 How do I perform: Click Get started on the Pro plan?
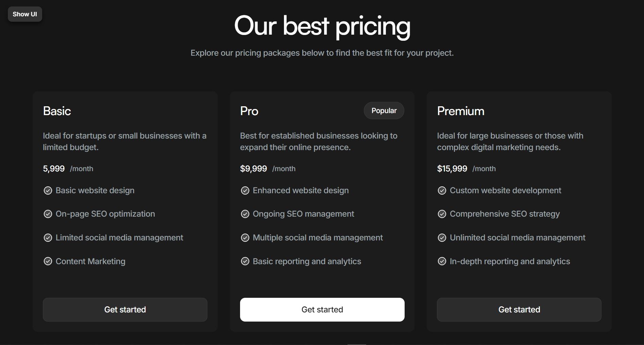click(x=322, y=309)
